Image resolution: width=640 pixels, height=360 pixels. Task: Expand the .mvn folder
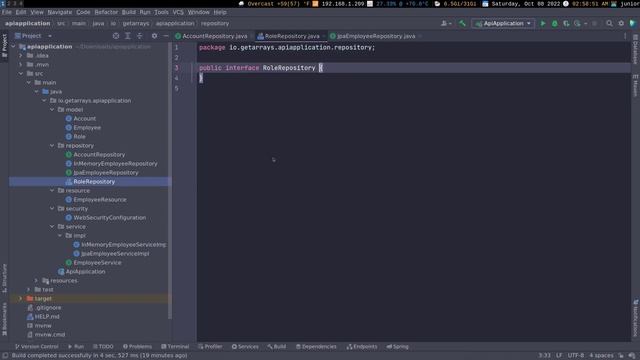[21, 64]
